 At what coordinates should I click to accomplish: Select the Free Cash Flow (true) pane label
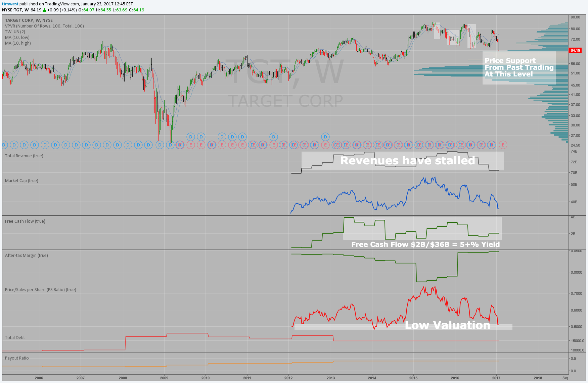[x=25, y=221]
